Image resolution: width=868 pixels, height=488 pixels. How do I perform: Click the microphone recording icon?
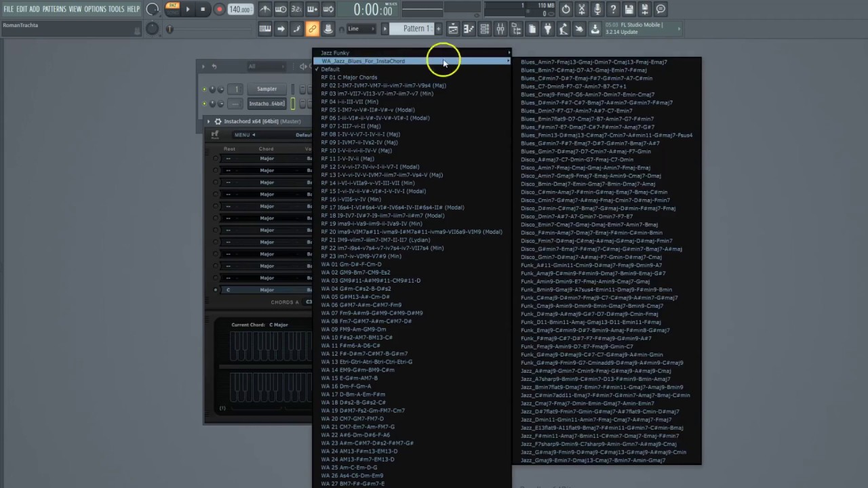tap(597, 9)
